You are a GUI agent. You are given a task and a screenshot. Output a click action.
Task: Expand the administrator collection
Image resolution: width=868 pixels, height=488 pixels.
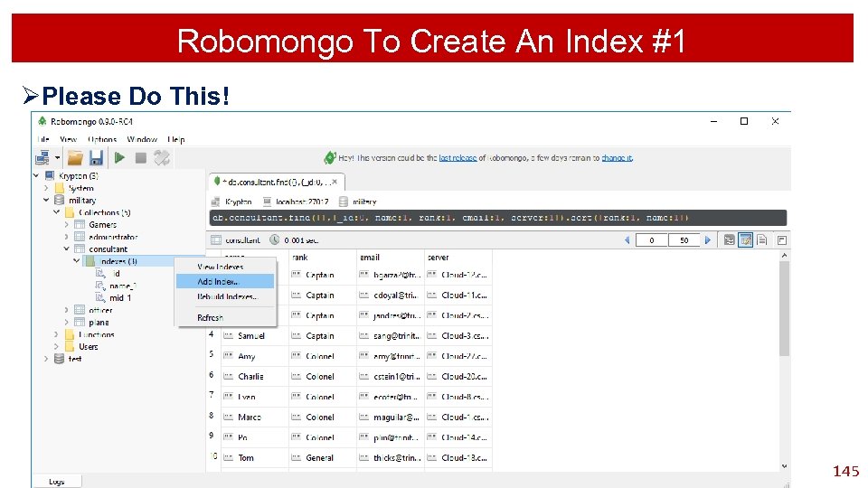pyautogui.click(x=66, y=237)
